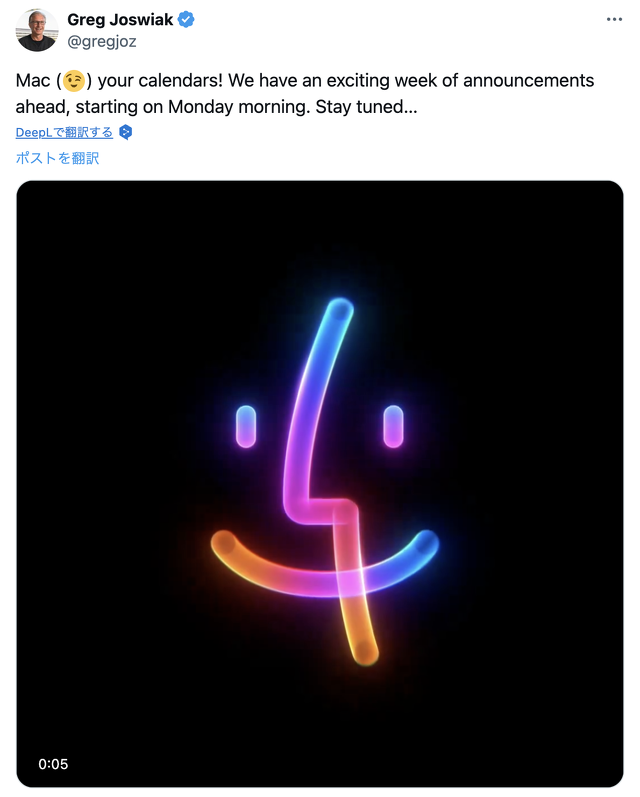Click the left glowing eye in the video
640x797 pixels.
pyautogui.click(x=245, y=426)
